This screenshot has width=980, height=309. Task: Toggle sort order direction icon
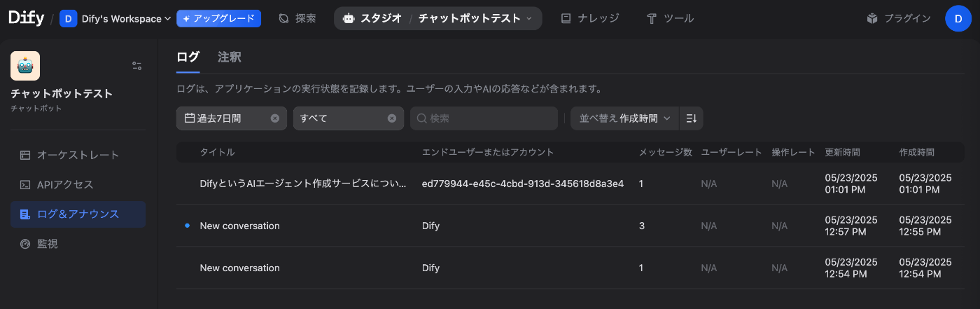(x=692, y=118)
